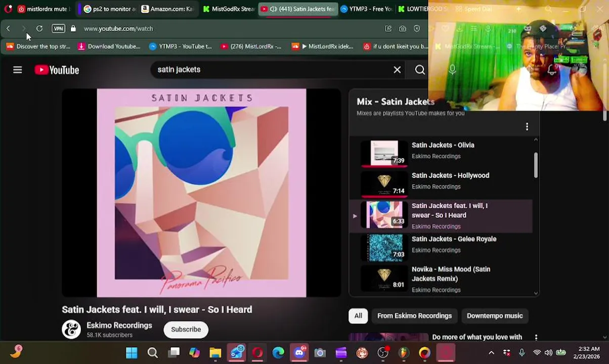Show hidden system tray icons
This screenshot has width=609, height=364.
491,353
